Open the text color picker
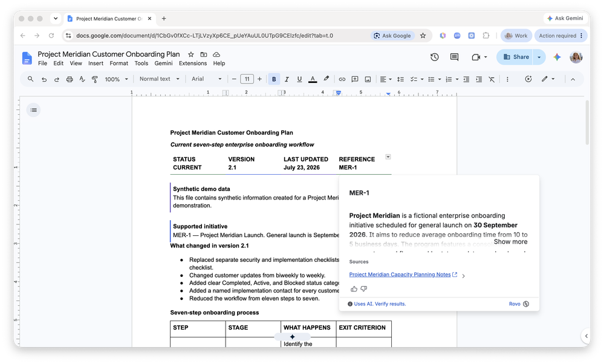Viewport: 604px width, 364px height. pos(313,79)
